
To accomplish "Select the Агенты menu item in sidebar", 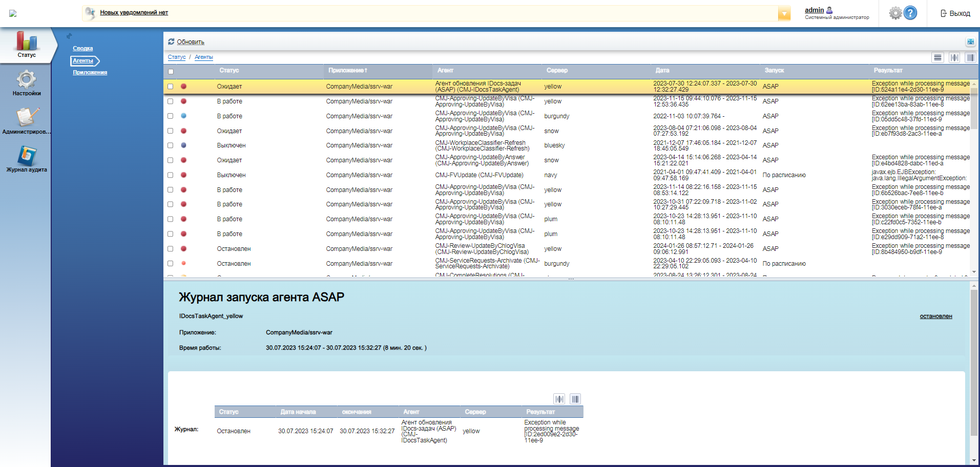I will pos(82,61).
